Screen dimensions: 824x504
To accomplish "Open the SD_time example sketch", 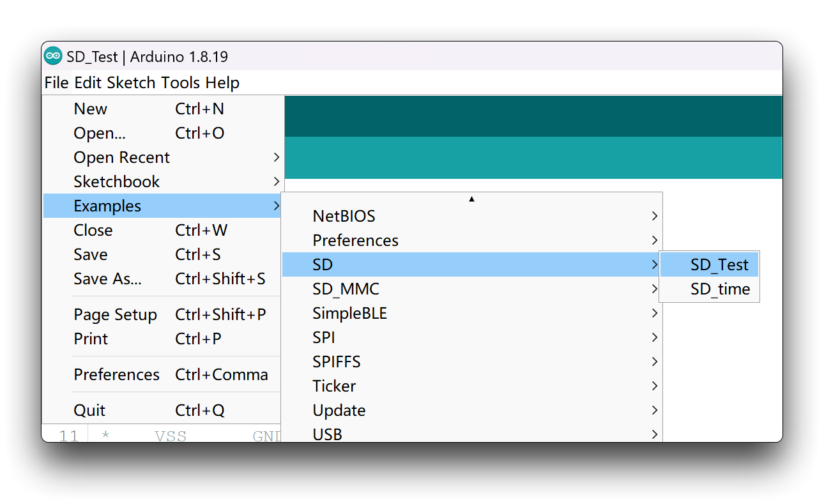I will click(709, 289).
